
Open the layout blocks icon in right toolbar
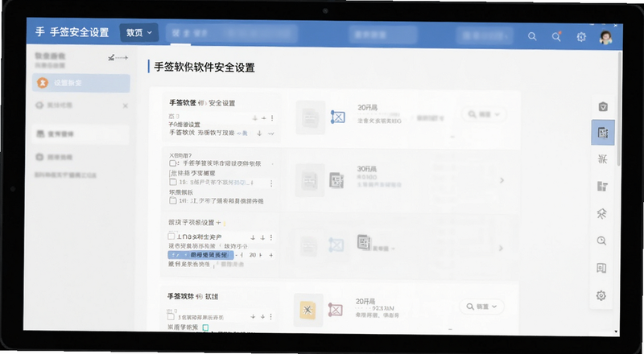click(602, 187)
